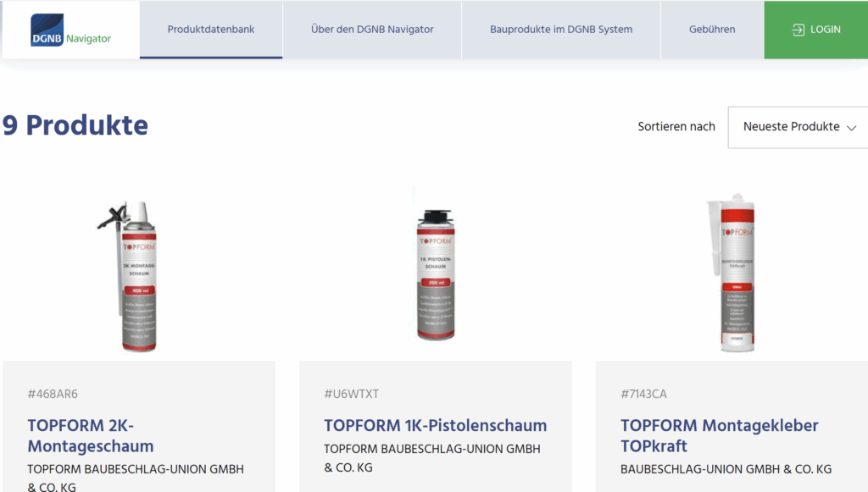
Task: Click manufacturer name under 1K-Pistolenschaum
Action: (x=431, y=458)
